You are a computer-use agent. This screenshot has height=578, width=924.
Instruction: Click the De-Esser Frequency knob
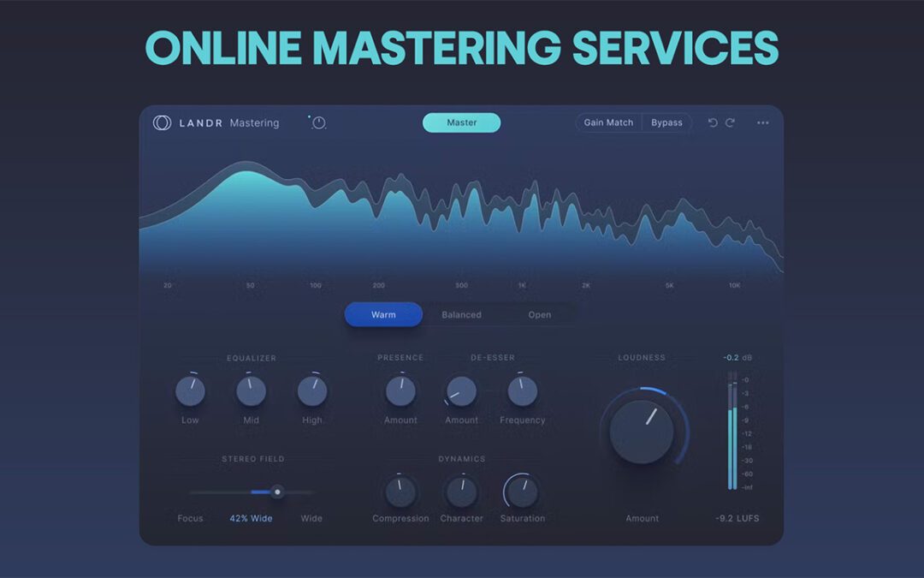tap(522, 391)
